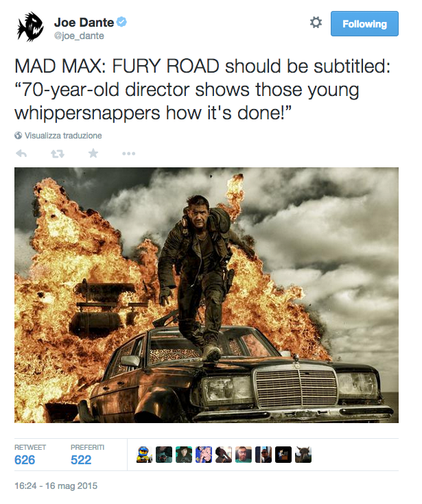The image size is (422, 504).
Task: Open the bearded man avatar
Action: coord(244,455)
